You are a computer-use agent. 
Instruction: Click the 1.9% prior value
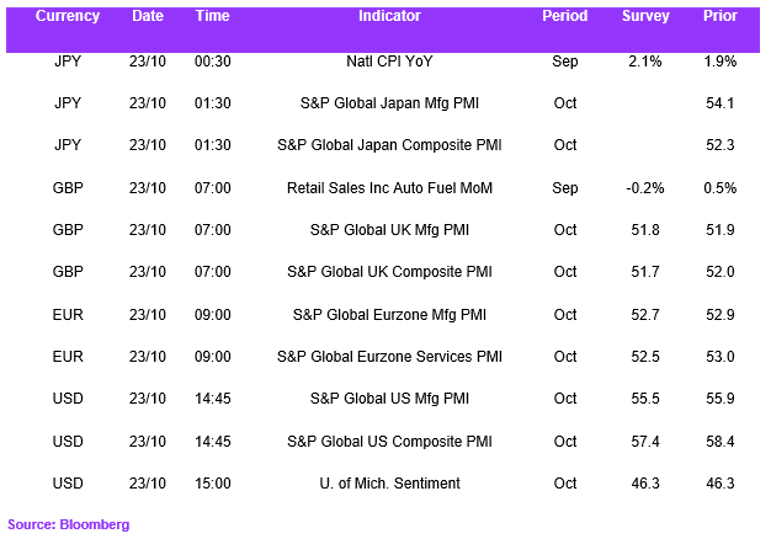(x=720, y=61)
